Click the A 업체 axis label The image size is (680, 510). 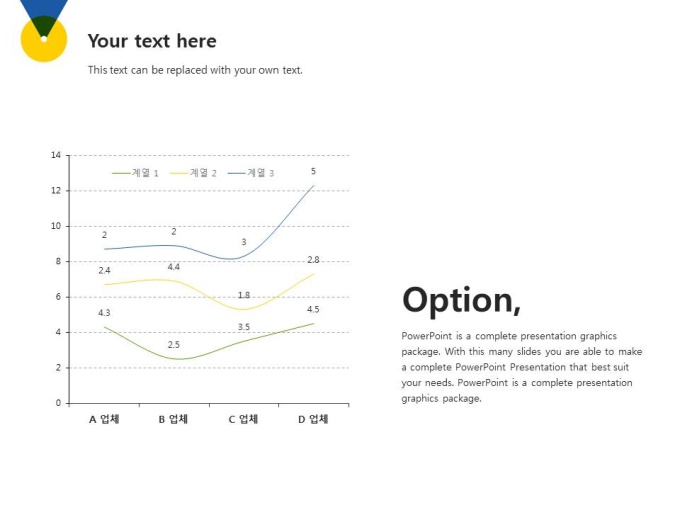[x=104, y=419]
